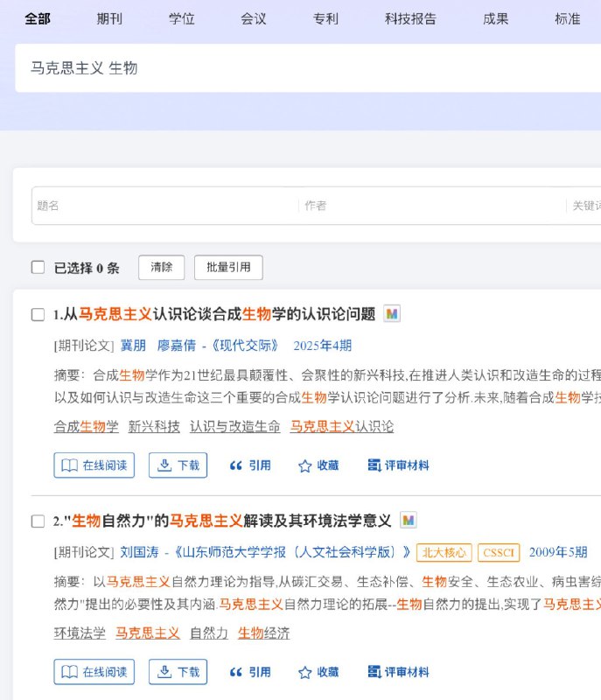The image size is (601, 700).
Task: Click keyword 马克思主义认识论
Action: pos(342,427)
